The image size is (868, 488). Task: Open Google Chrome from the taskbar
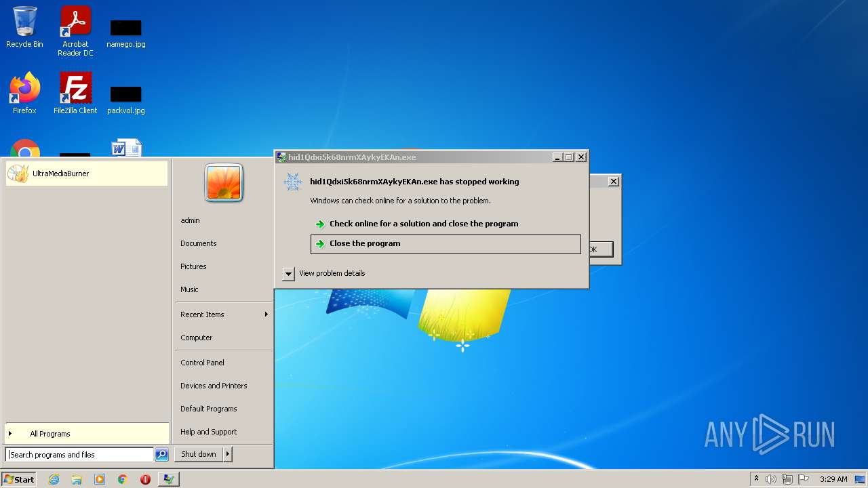click(123, 479)
